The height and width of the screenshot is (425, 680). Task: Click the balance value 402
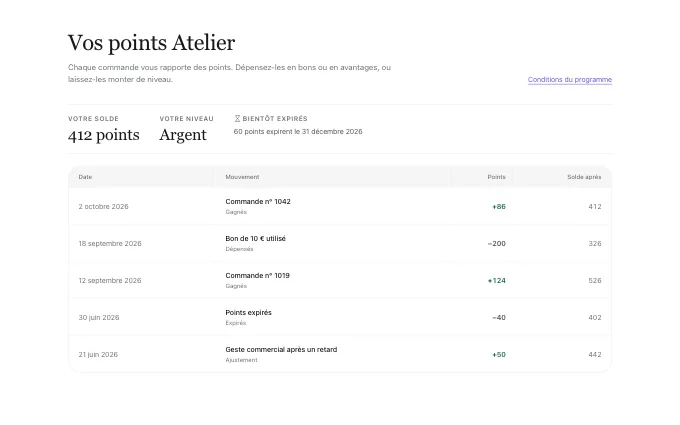point(595,317)
